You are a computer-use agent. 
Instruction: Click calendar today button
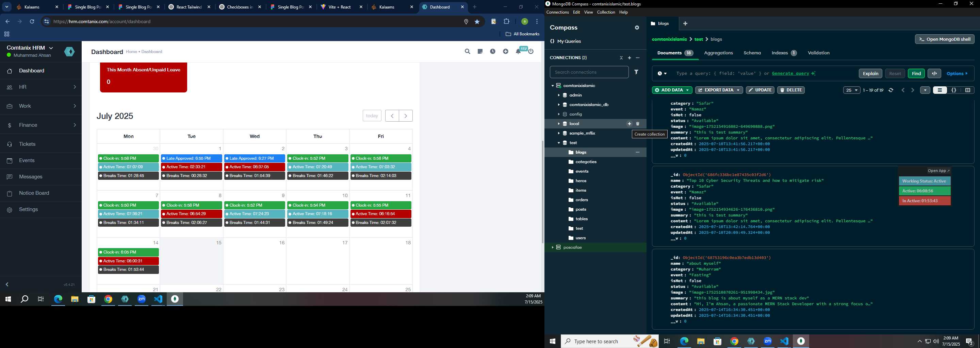point(372,116)
